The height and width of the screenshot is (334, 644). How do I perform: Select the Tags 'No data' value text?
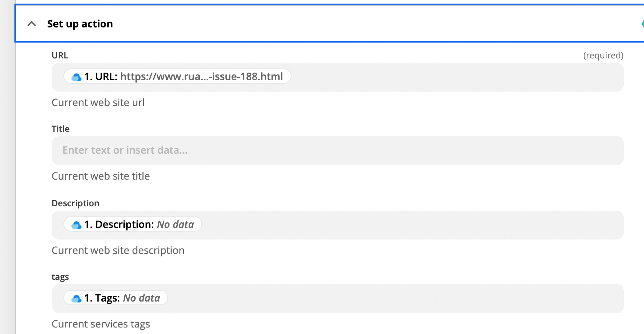[x=142, y=298]
